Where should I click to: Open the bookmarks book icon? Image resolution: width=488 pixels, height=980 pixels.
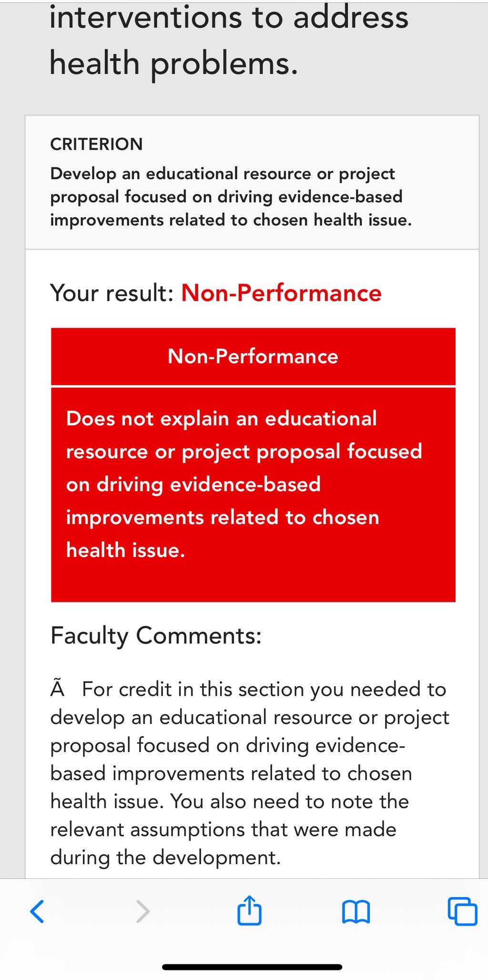[x=356, y=912]
